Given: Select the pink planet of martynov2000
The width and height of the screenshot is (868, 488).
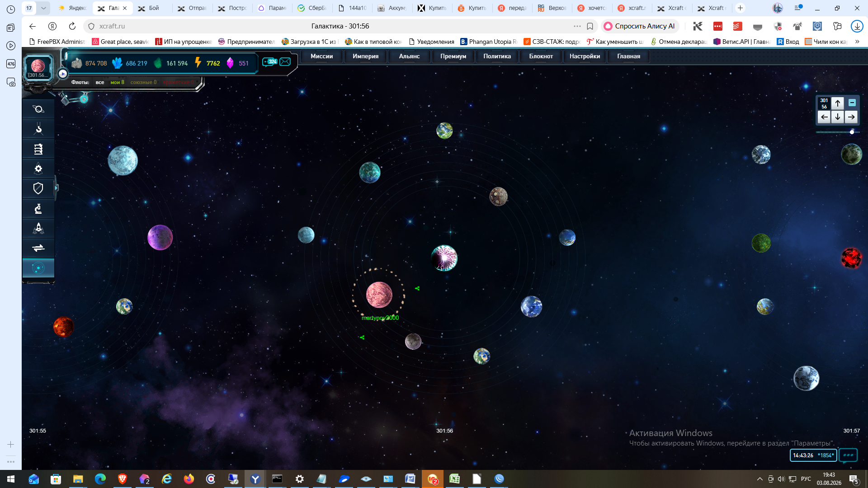Looking at the screenshot, I should 379,295.
